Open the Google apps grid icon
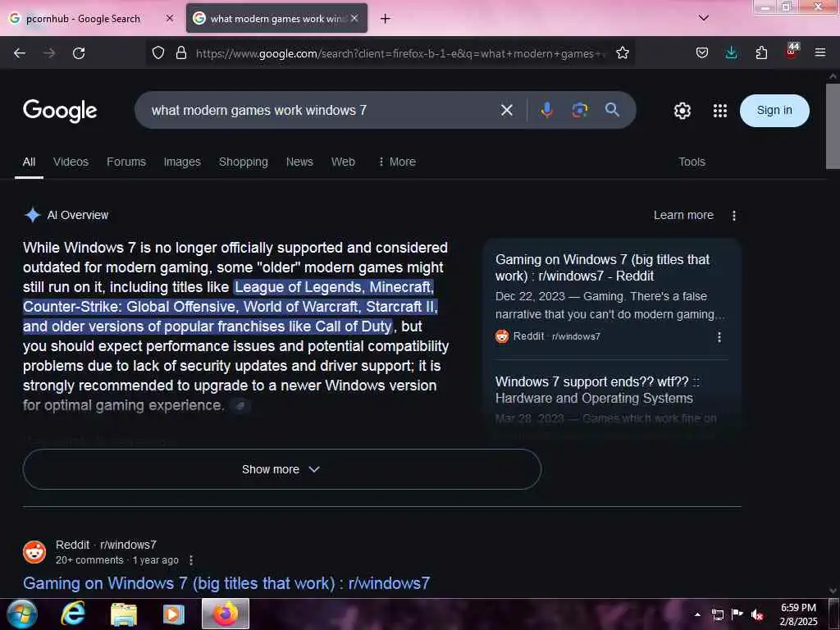Viewport: 840px width, 630px height. tap(720, 111)
